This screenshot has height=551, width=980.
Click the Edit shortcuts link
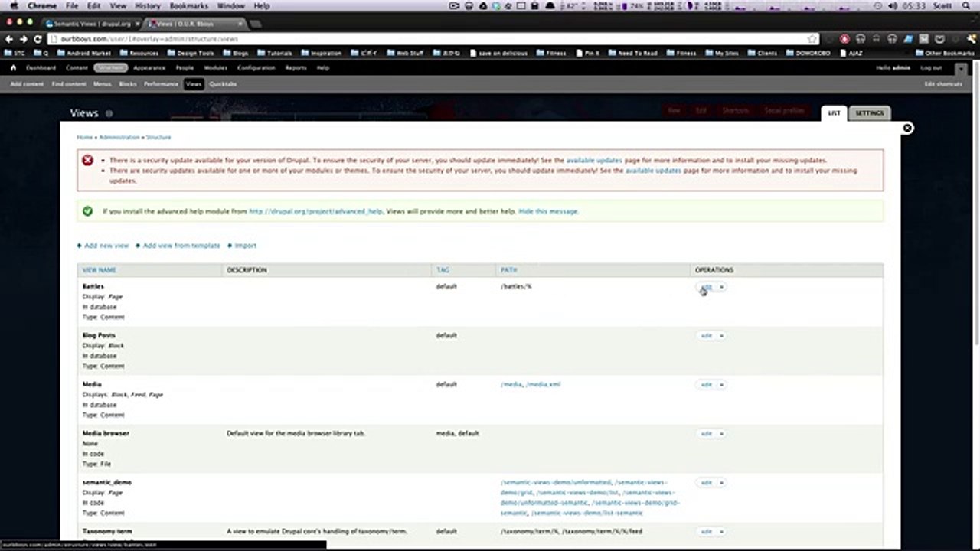[x=943, y=84]
